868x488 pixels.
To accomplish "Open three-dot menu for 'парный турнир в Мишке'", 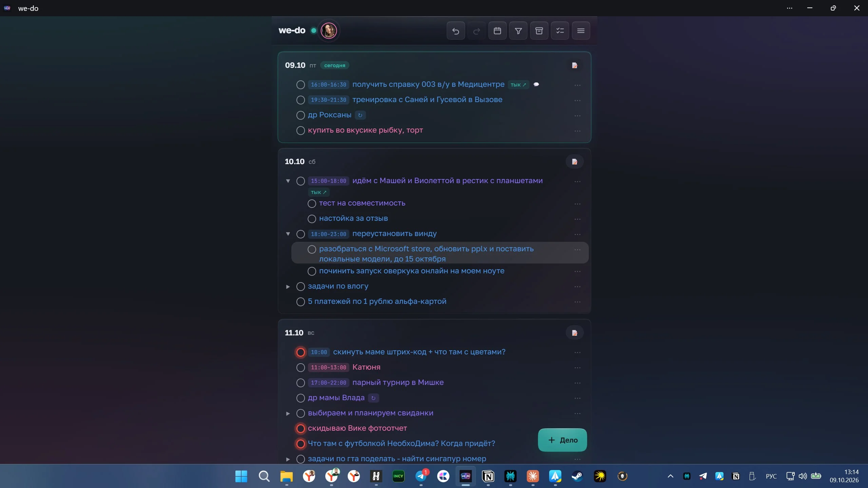I will click(x=577, y=383).
